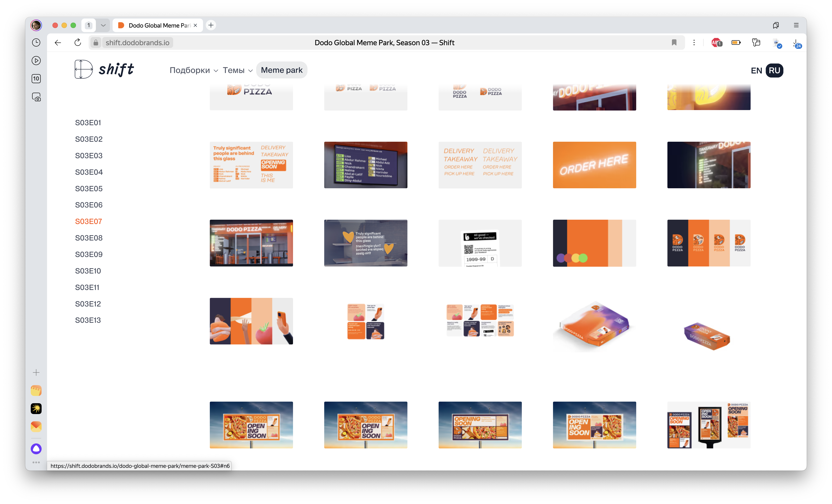Open the adblock extension icon
832x504 pixels.
[x=716, y=42]
